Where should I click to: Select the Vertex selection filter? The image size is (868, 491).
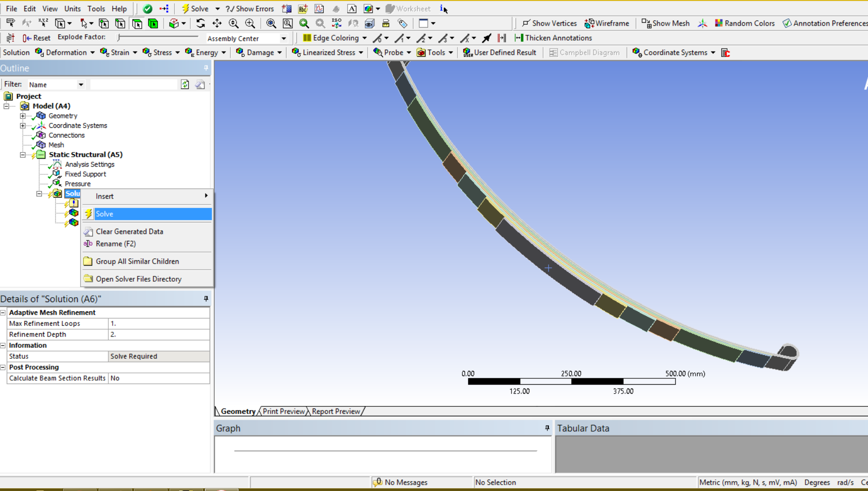coord(103,23)
